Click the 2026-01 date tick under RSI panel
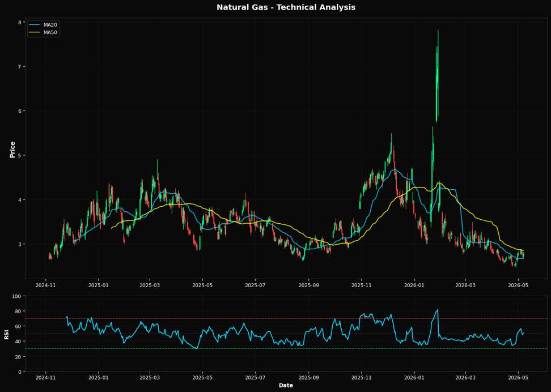Screen dimensions: 551x392 (414, 378)
